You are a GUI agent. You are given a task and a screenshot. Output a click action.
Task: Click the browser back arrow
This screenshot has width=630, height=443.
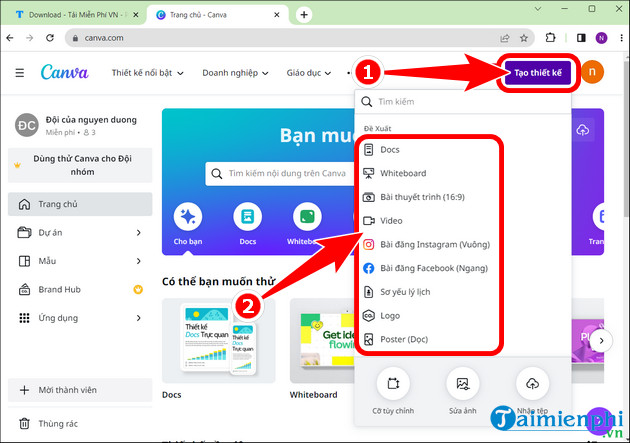[10, 38]
